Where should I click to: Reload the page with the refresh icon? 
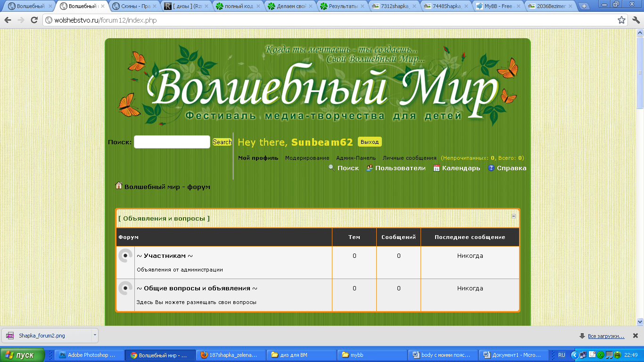34,20
